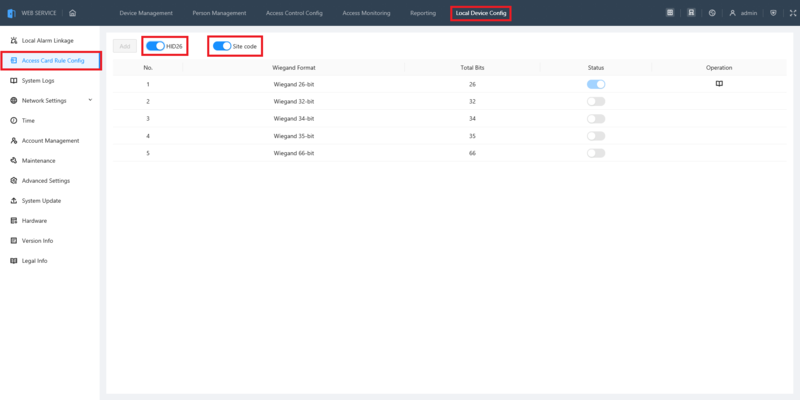Disable the Wiegand 26-bit status switch
Image resolution: width=800 pixels, height=400 pixels.
(x=596, y=84)
